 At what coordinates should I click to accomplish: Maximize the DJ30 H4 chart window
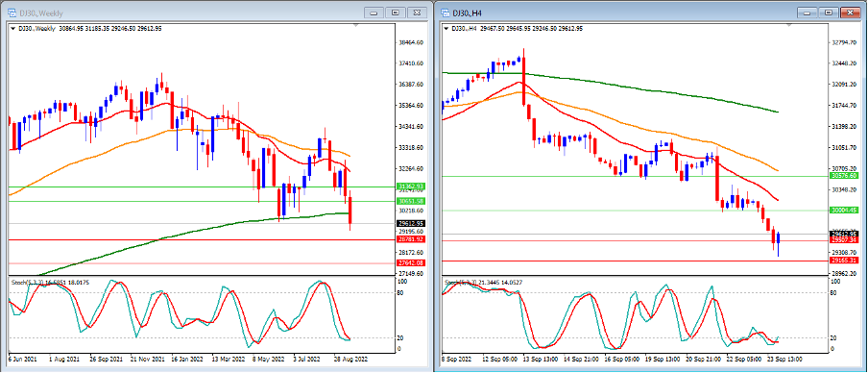point(828,12)
